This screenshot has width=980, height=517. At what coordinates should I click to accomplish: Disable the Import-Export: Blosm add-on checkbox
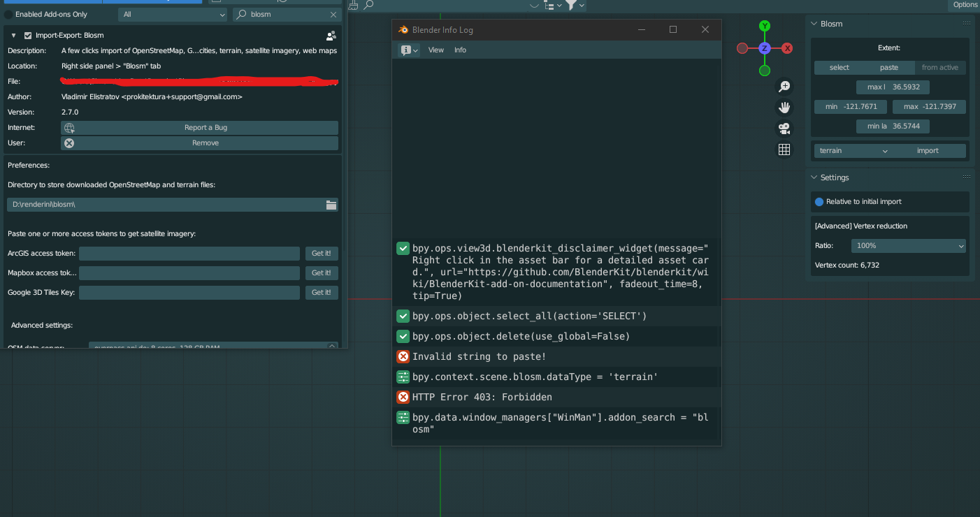29,34
